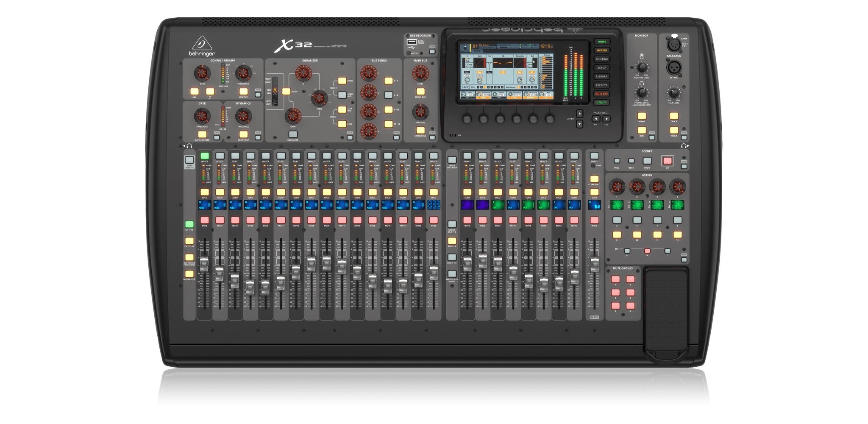868x424 pixels.
Task: Click Assign knob 1
Action: click(617, 186)
